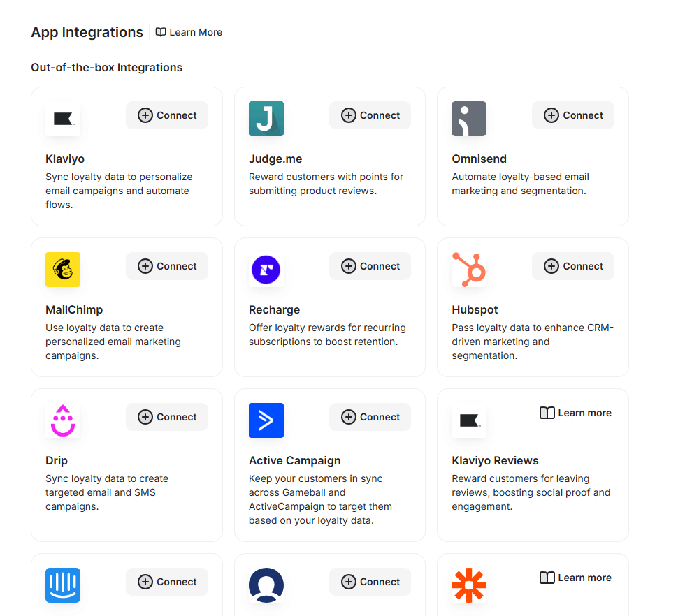The width and height of the screenshot is (678, 616).
Task: Click the Klaviyo Reviews card title
Action: (495, 460)
